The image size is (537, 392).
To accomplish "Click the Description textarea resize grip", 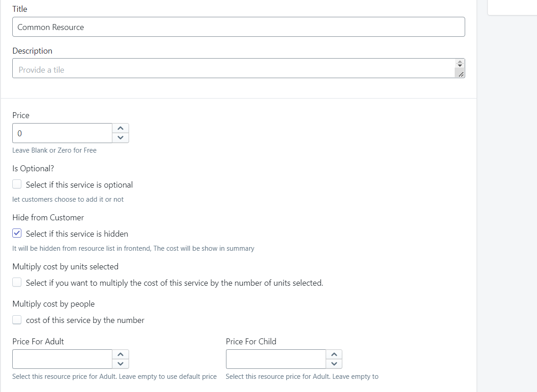I will tap(461, 74).
